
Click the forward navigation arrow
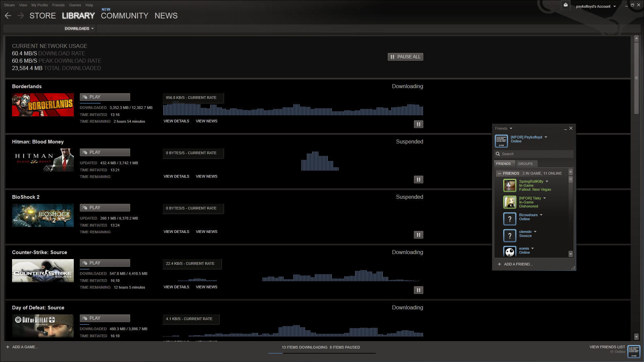pyautogui.click(x=20, y=16)
